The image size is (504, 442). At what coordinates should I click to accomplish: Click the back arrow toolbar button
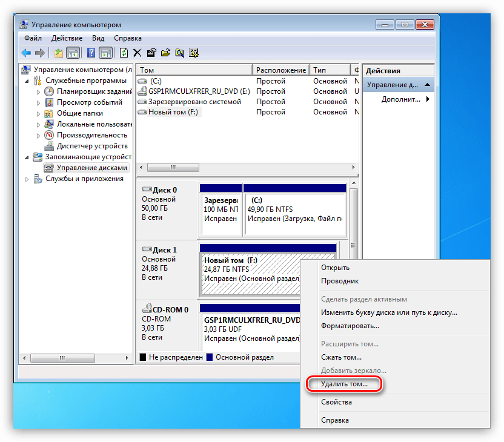tap(26, 53)
